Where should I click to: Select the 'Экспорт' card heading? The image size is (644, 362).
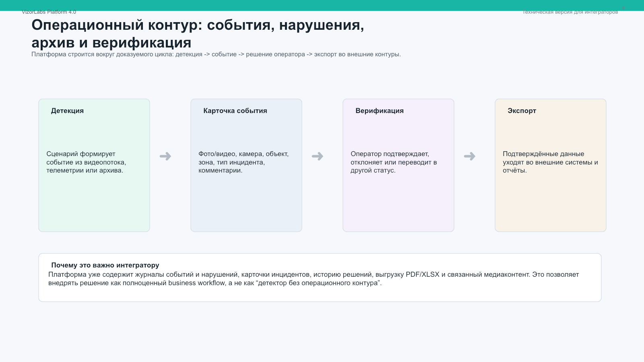(x=522, y=111)
